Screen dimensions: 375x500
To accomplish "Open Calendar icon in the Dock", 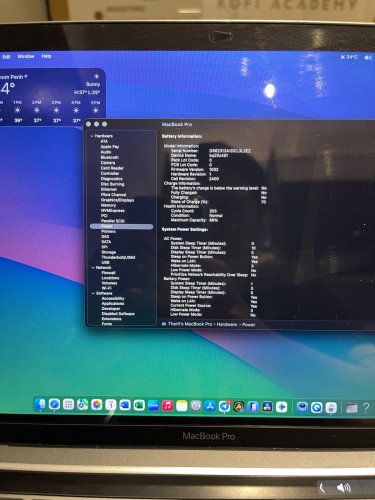I will pos(111,405).
